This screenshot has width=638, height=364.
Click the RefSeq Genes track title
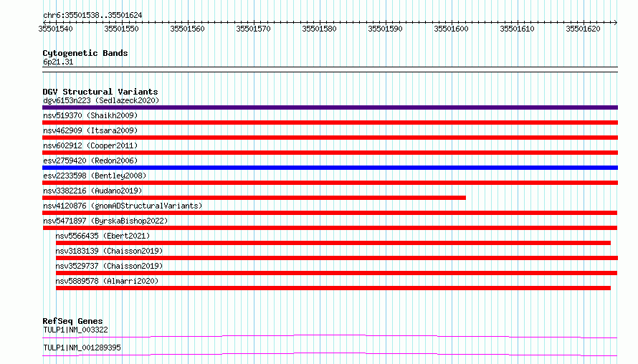pos(72,321)
